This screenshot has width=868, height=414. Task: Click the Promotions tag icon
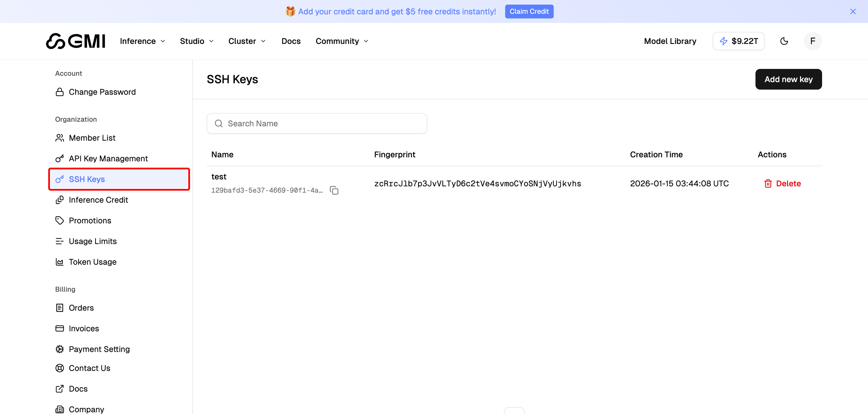tap(60, 220)
